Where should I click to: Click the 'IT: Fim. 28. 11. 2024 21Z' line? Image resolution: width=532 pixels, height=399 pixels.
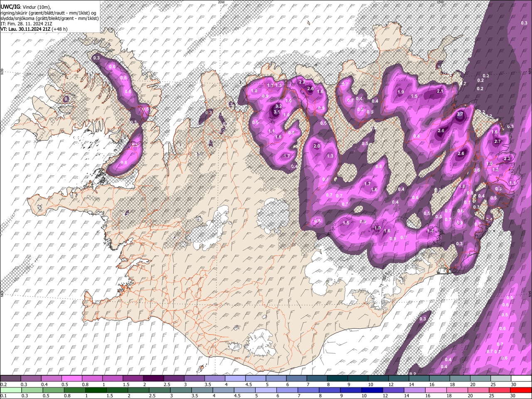pos(26,24)
